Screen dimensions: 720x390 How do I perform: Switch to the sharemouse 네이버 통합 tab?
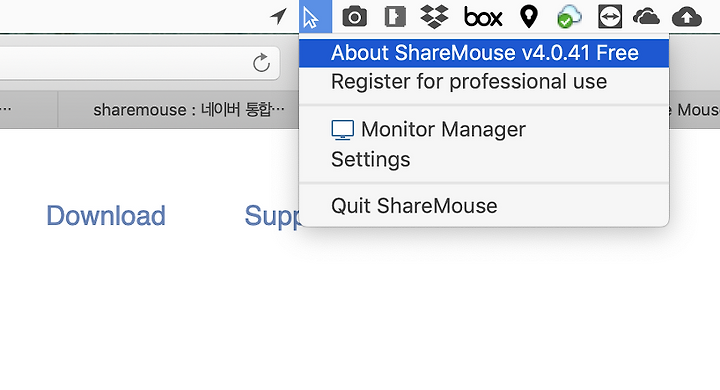click(x=179, y=109)
